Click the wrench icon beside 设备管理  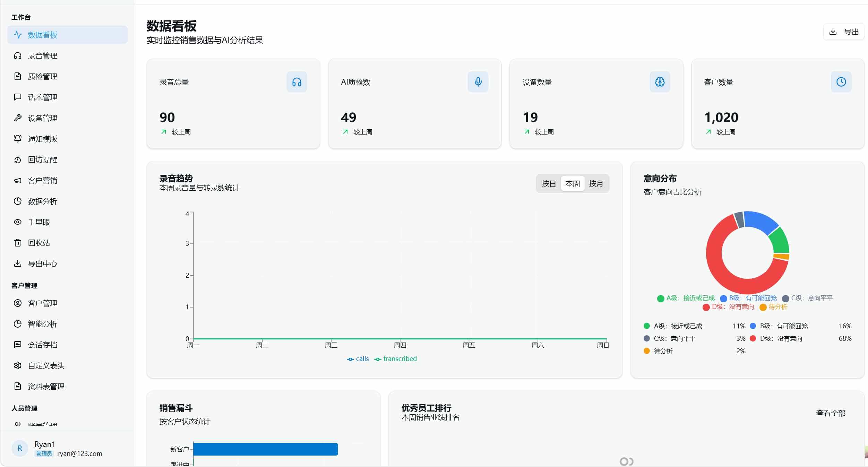(18, 118)
